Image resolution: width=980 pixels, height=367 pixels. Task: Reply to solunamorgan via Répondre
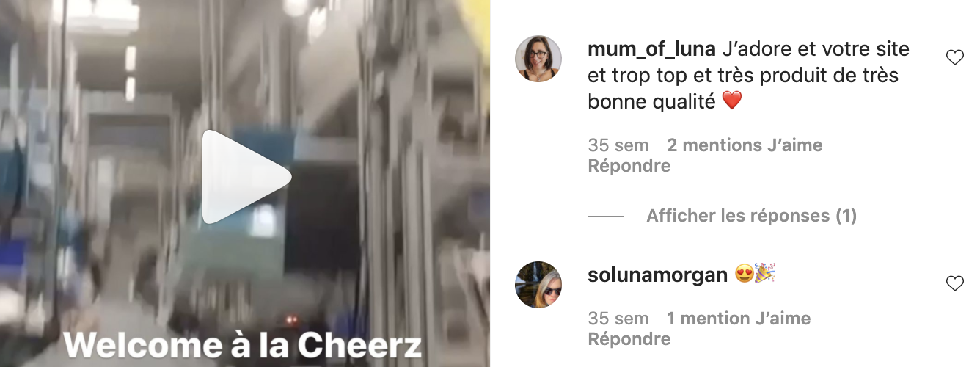tap(629, 339)
